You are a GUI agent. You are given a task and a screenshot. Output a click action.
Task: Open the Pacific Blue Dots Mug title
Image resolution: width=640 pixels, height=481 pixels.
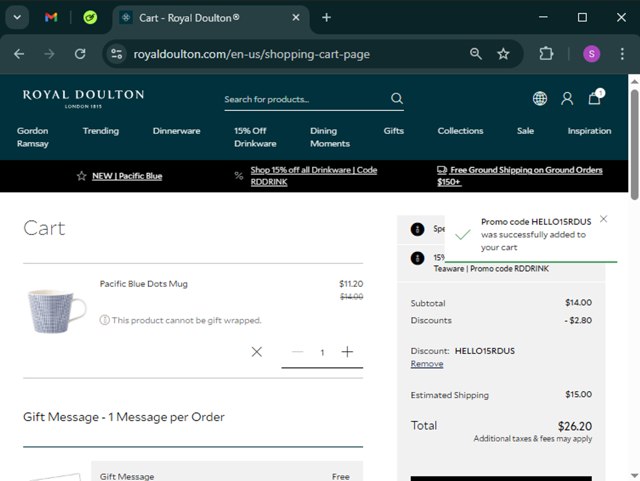144,284
